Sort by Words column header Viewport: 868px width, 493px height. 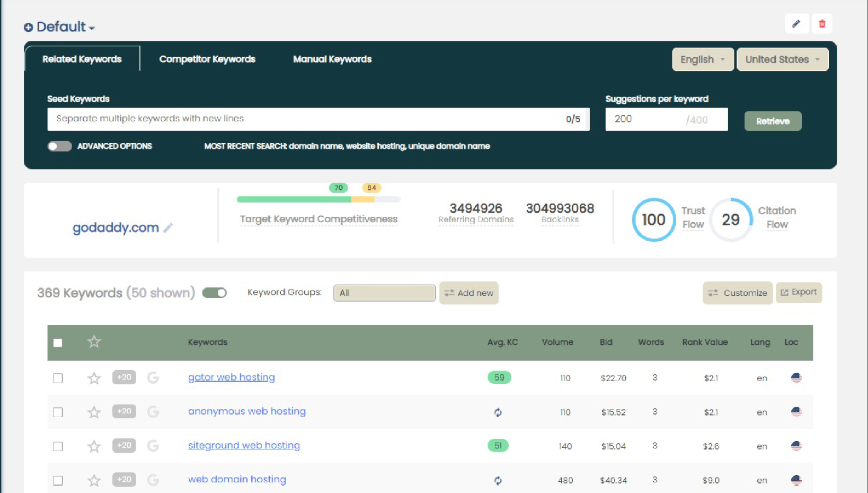click(x=651, y=342)
